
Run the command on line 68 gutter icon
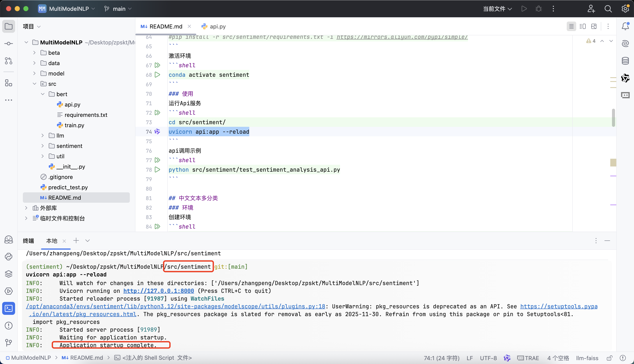157,74
